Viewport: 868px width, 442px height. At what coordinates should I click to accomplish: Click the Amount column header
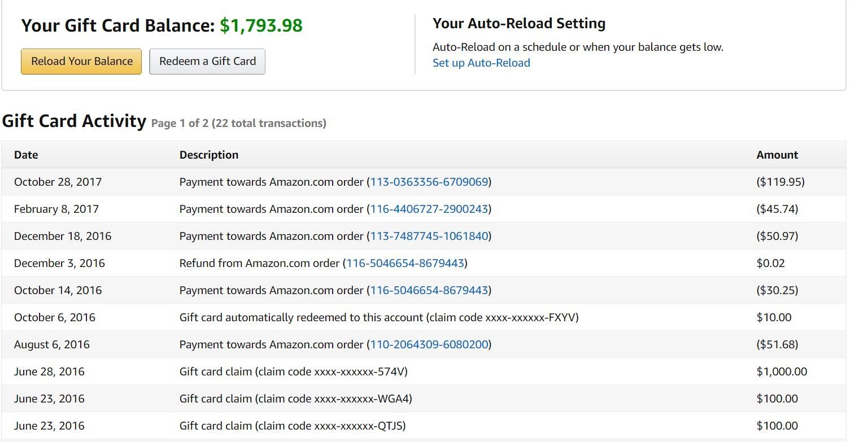pyautogui.click(x=777, y=155)
